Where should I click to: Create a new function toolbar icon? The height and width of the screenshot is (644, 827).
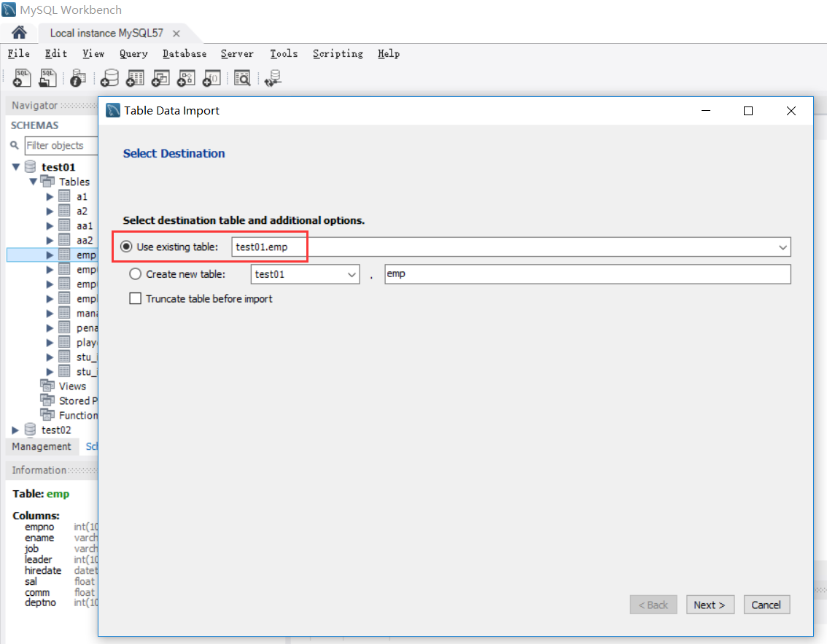click(x=211, y=78)
